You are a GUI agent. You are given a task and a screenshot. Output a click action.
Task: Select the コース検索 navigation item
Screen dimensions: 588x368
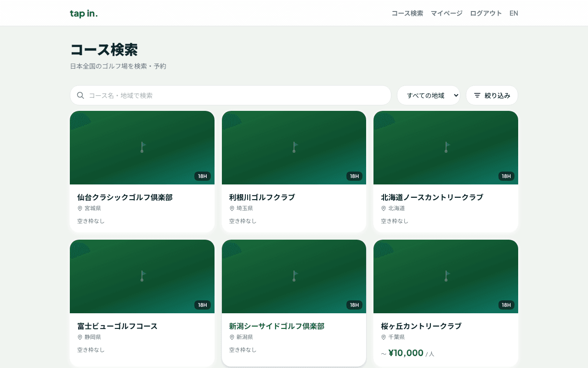[407, 13]
